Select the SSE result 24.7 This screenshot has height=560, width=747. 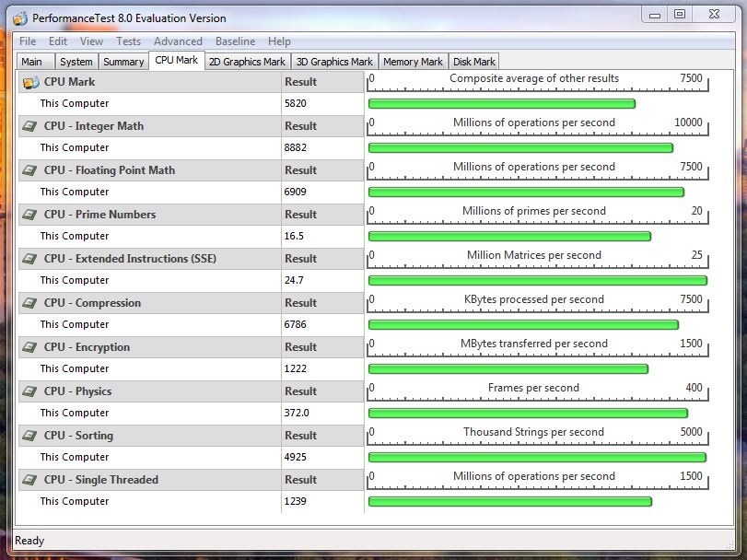click(294, 281)
